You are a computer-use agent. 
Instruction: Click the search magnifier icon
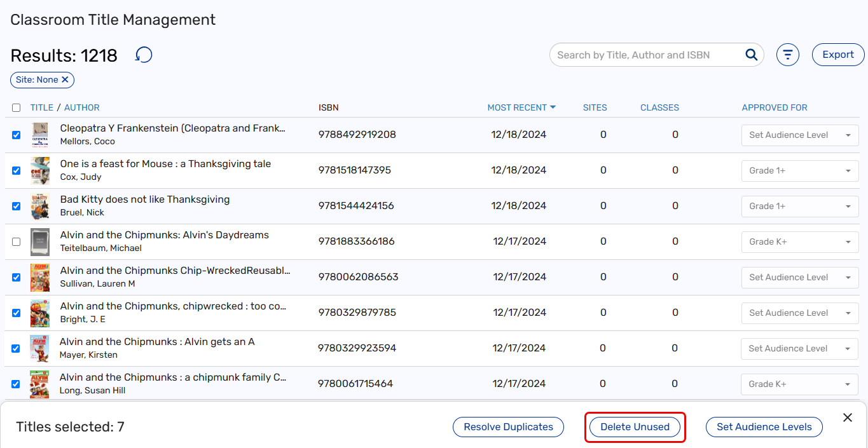click(x=752, y=55)
